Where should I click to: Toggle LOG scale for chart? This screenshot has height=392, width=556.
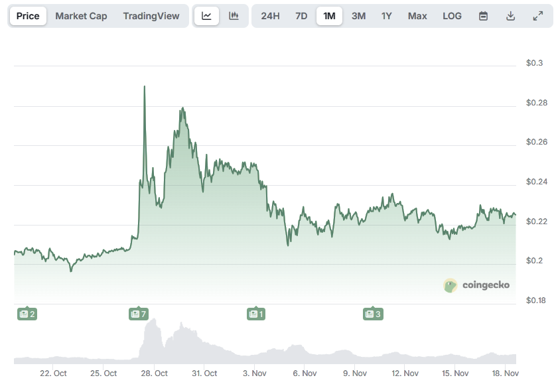tap(452, 16)
